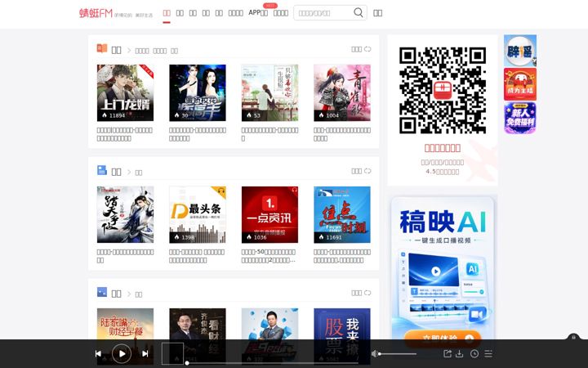
Task: Play the current track in the bottom player
Action: point(122,353)
